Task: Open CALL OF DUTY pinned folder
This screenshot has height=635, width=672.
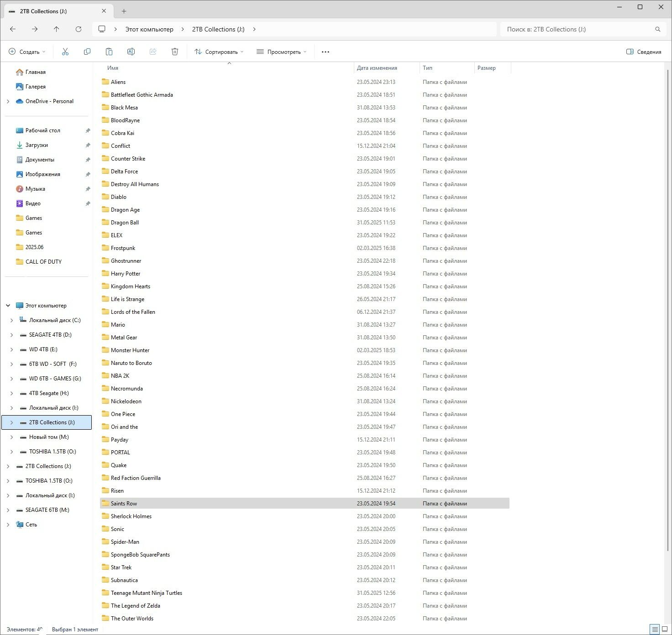Action: 43,262
